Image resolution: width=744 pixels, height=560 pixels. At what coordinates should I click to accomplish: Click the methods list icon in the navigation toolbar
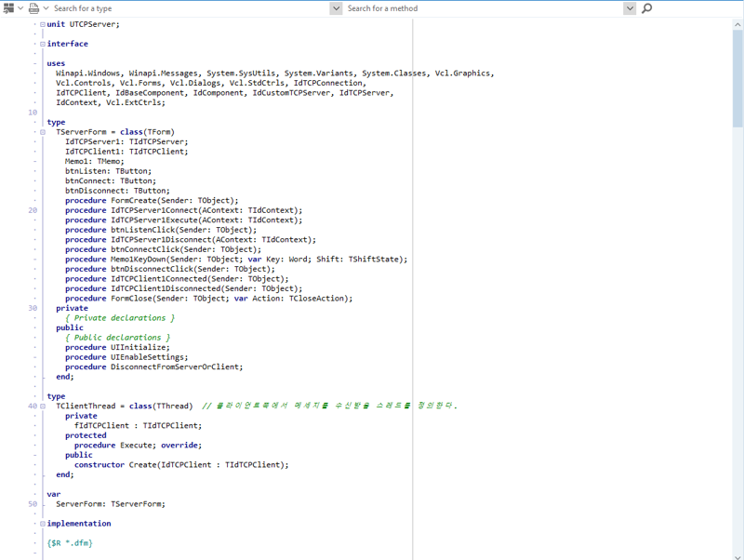pos(33,8)
